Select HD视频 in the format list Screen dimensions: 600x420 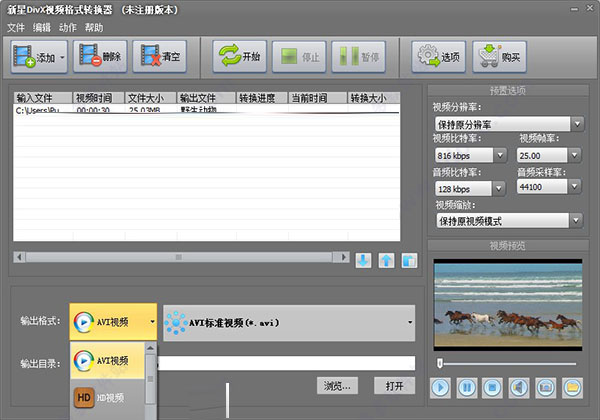point(108,398)
